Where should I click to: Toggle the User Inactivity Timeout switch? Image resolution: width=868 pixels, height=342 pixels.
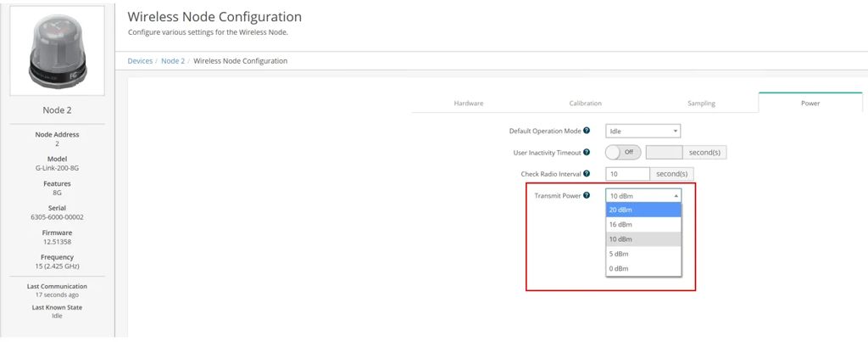[623, 153]
